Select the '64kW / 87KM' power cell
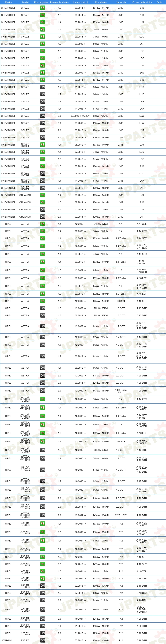 pos(101,224)
